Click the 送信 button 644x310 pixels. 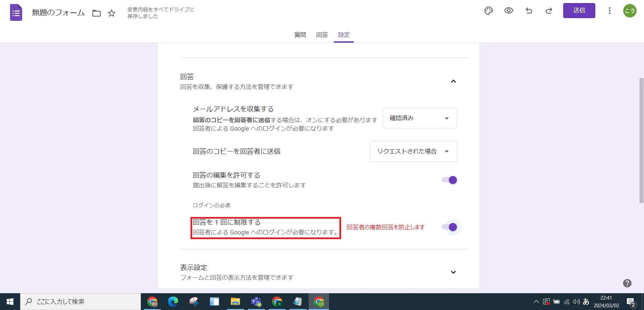pos(579,10)
